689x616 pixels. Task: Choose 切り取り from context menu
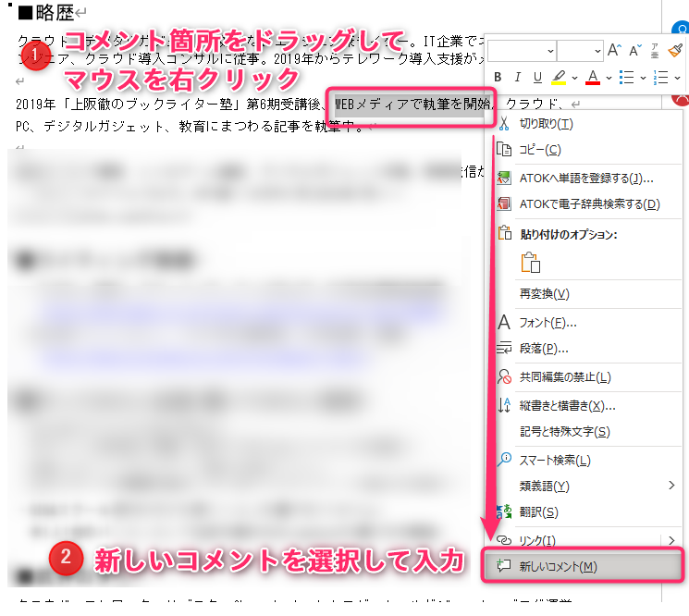(545, 123)
